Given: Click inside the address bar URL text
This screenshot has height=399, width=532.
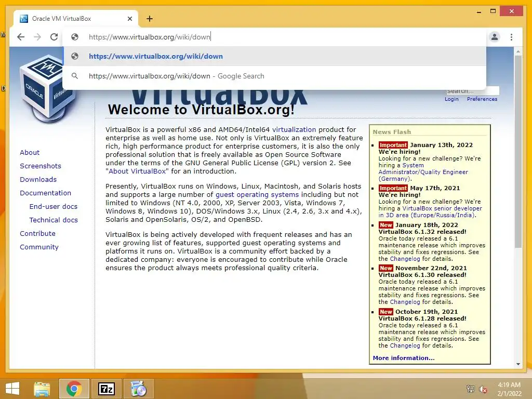Looking at the screenshot, I should tap(149, 37).
